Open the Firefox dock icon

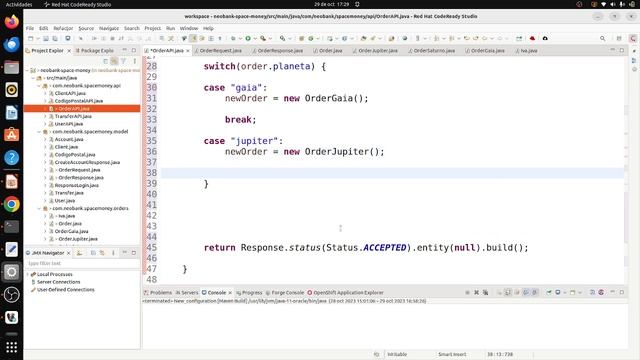tap(11, 21)
